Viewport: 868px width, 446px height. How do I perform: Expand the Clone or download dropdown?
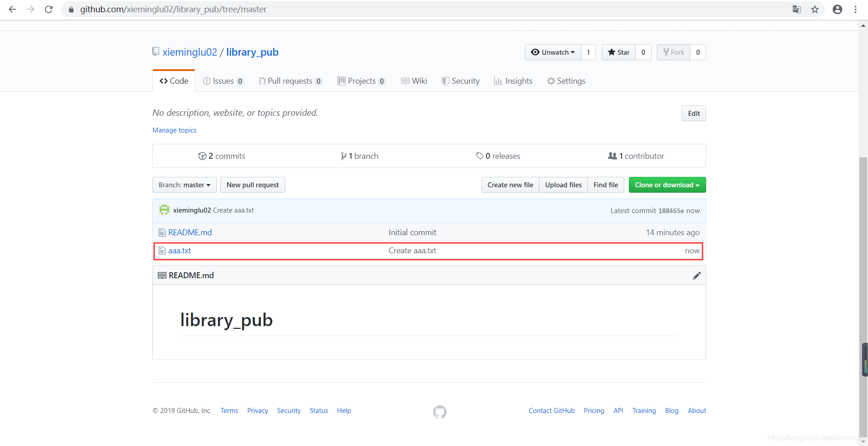pyautogui.click(x=667, y=185)
